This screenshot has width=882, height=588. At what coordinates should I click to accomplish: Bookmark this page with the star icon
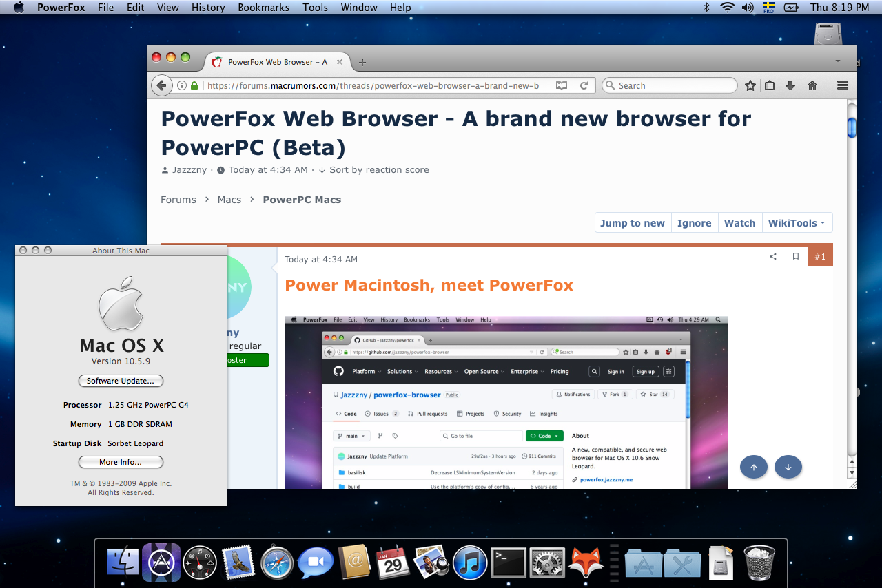(x=750, y=85)
